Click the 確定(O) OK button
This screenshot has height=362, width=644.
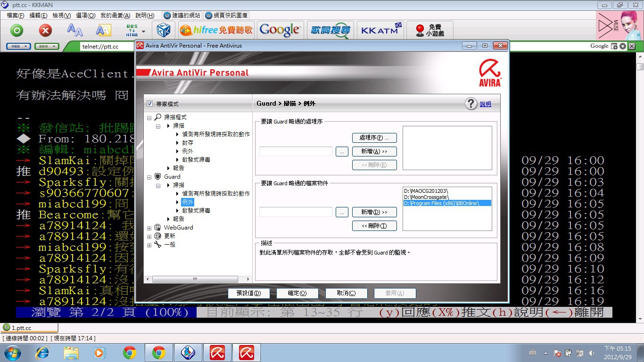(x=297, y=293)
